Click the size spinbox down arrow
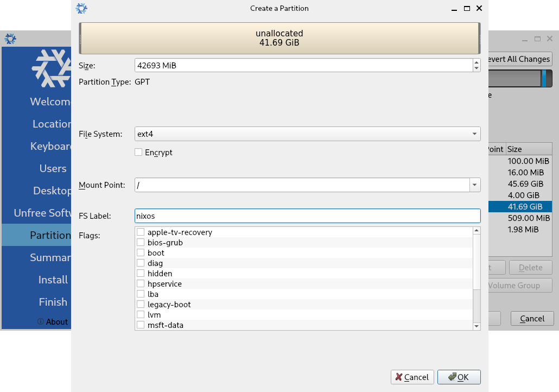Screen dimensions: 559x392 [476, 68]
